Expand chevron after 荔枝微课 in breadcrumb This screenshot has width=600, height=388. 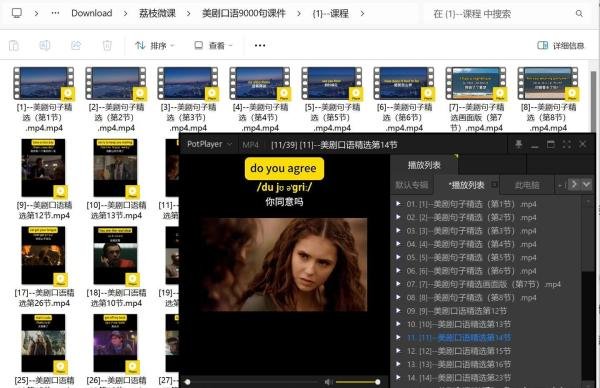188,13
